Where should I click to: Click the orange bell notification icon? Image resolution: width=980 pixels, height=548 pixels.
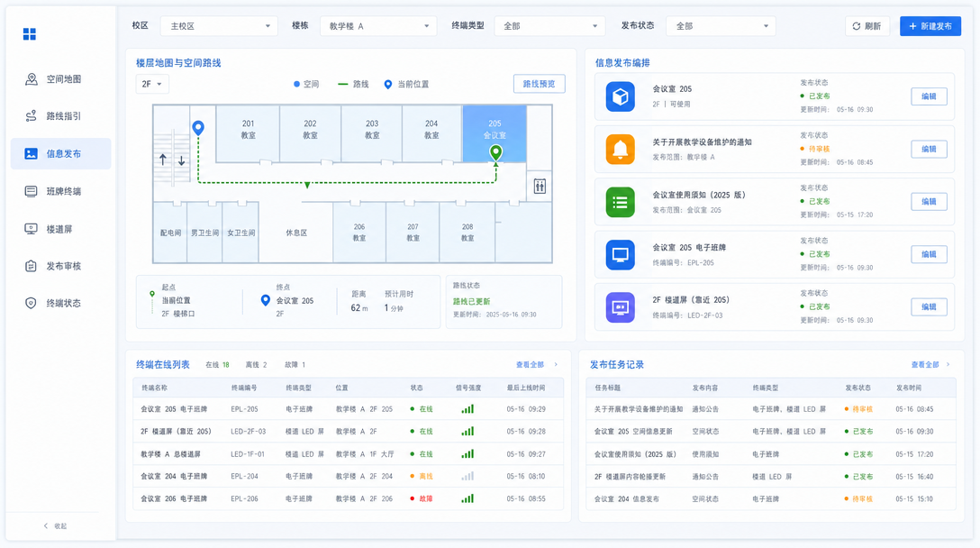pyautogui.click(x=620, y=150)
